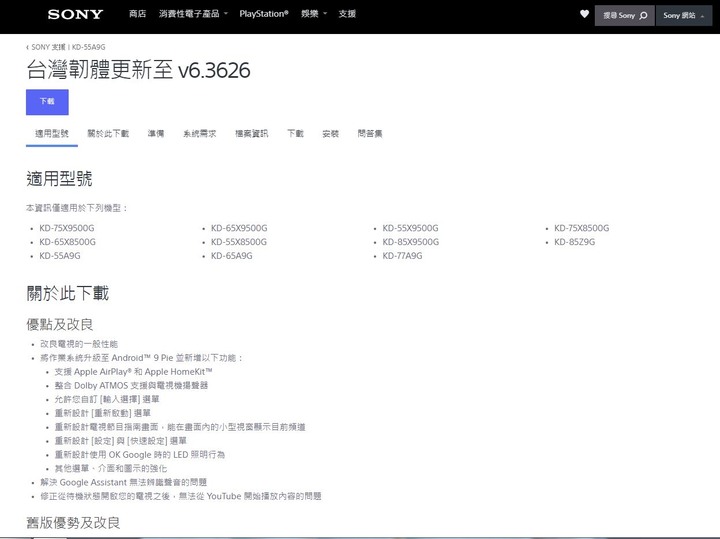Click the 搜尋 Sony search field
Viewport: 720px width, 539px height.
point(624,16)
